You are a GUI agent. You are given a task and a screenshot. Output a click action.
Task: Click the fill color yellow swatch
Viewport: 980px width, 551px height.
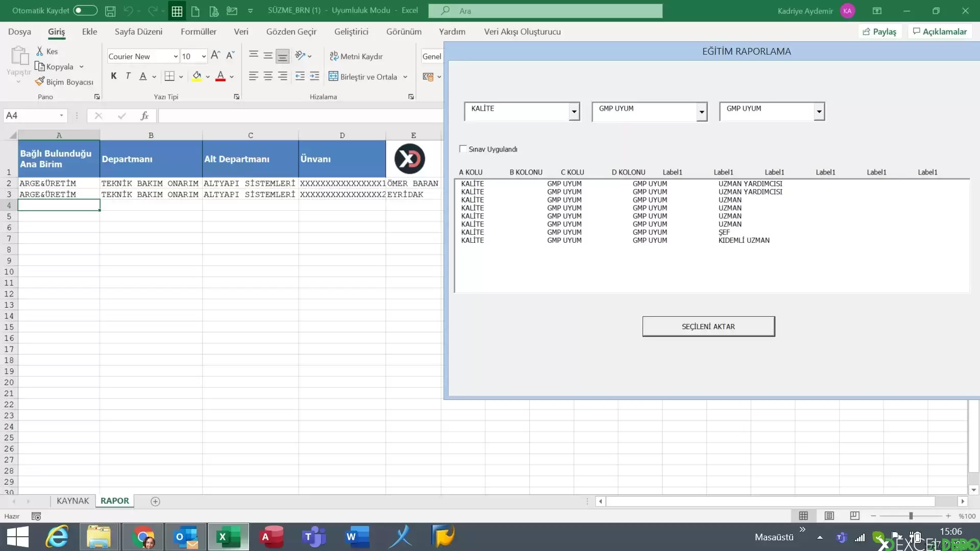click(x=197, y=77)
